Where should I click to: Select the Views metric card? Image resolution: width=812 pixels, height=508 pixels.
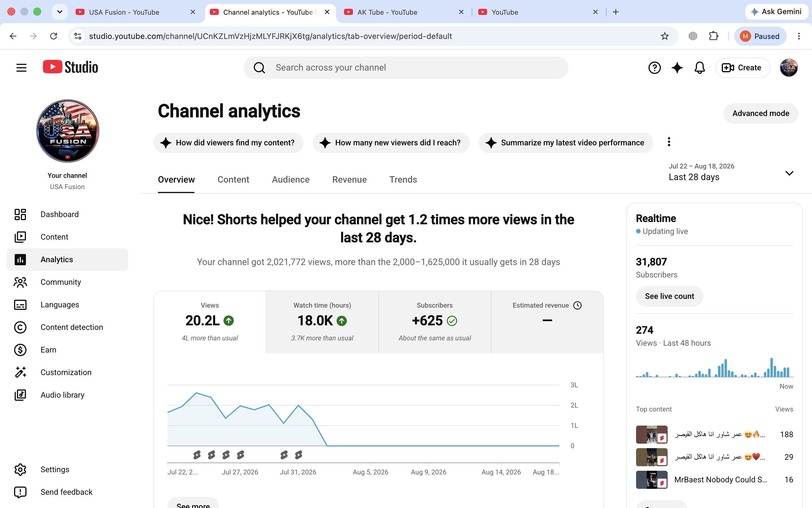[x=210, y=322]
